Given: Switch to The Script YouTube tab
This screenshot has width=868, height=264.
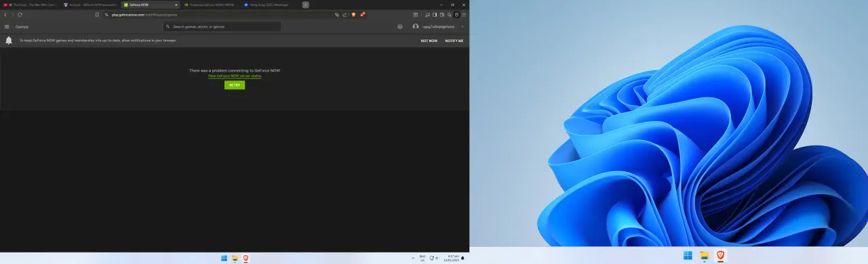Looking at the screenshot, I should click(x=30, y=5).
